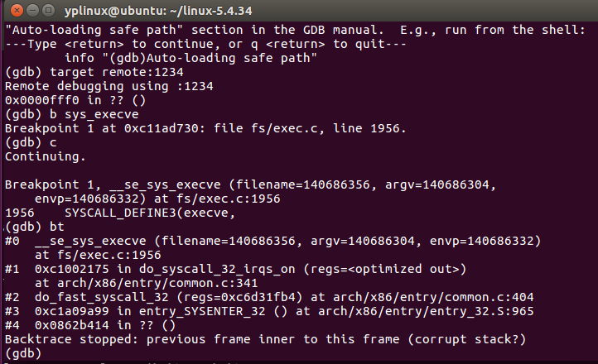
Task: Minimize the terminal window
Action: [33, 10]
